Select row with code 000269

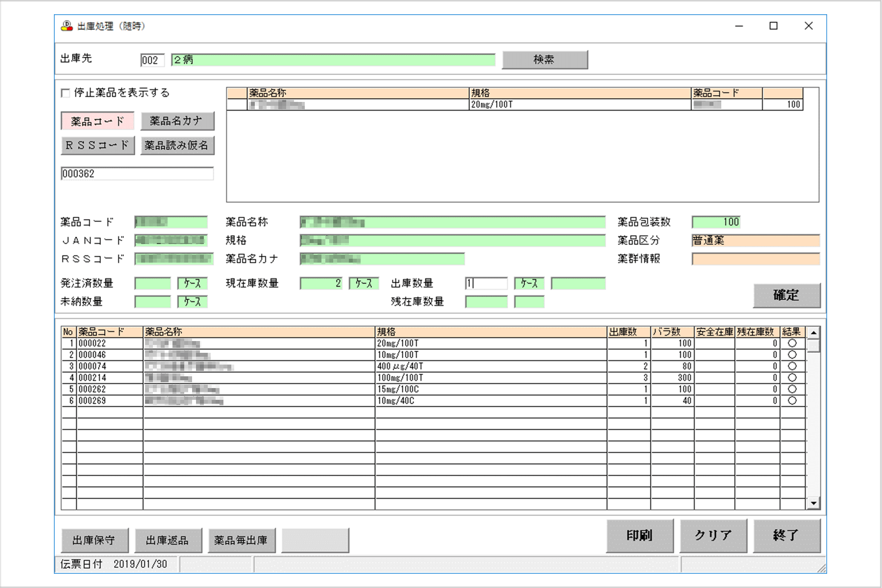434,401
